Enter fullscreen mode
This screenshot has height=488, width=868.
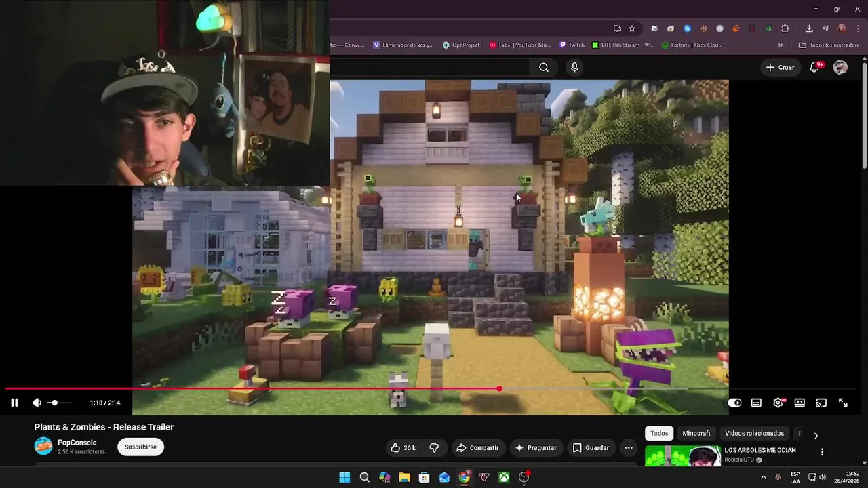(843, 403)
